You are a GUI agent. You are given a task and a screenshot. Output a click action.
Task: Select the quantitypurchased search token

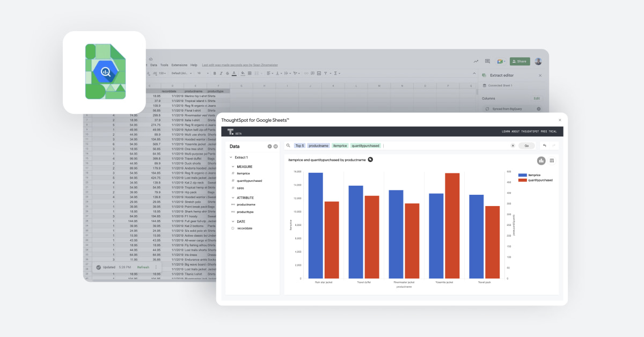pos(365,145)
